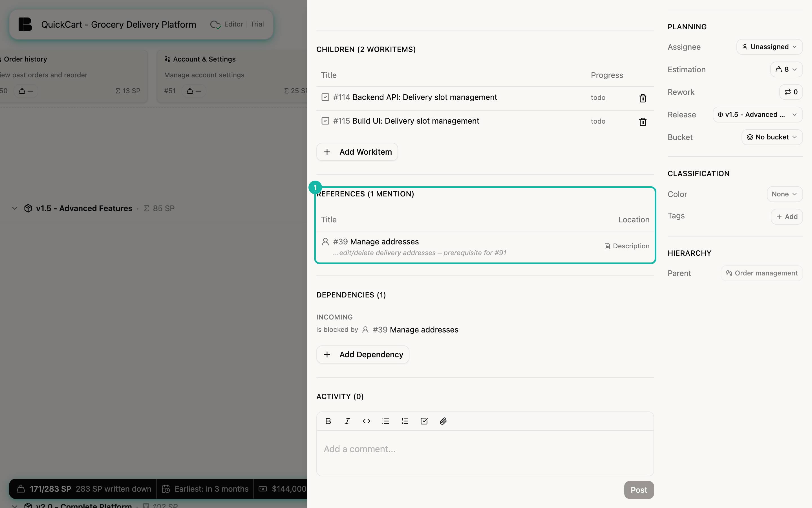Post the comment
This screenshot has width=812, height=508.
[639, 490]
